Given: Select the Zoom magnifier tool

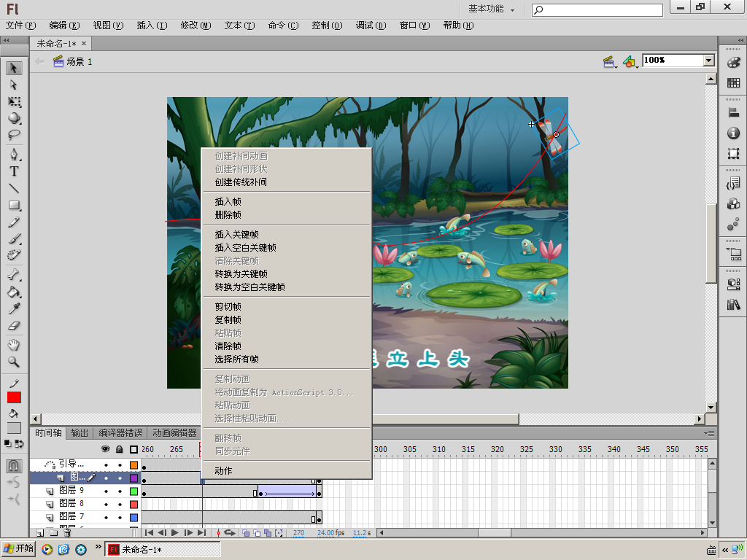Looking at the screenshot, I should (x=14, y=362).
